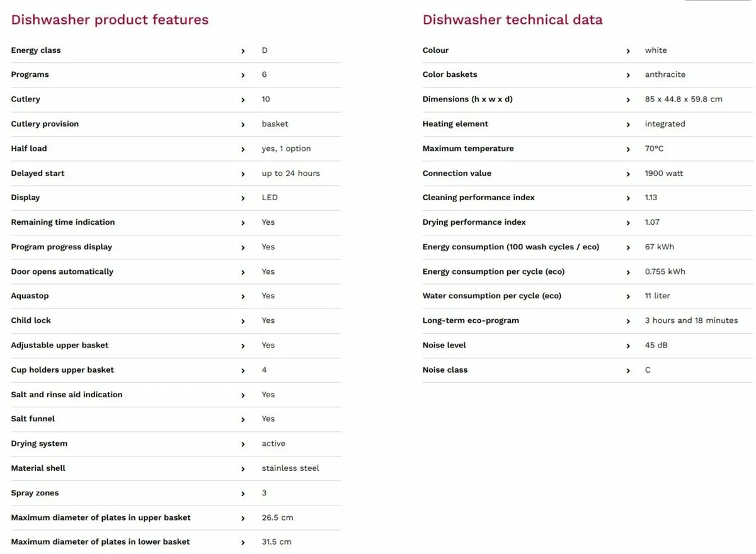Click the arrow beside Delayed start

tap(243, 174)
